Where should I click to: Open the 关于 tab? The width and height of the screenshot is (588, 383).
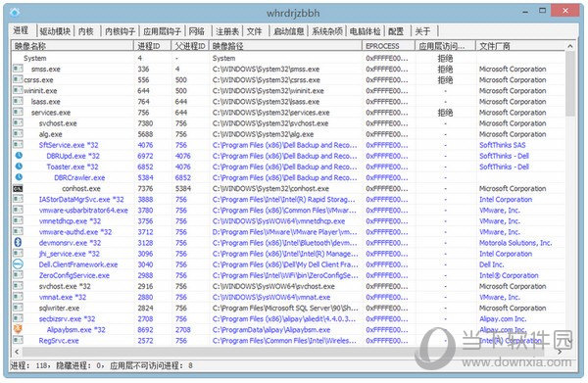[422, 31]
